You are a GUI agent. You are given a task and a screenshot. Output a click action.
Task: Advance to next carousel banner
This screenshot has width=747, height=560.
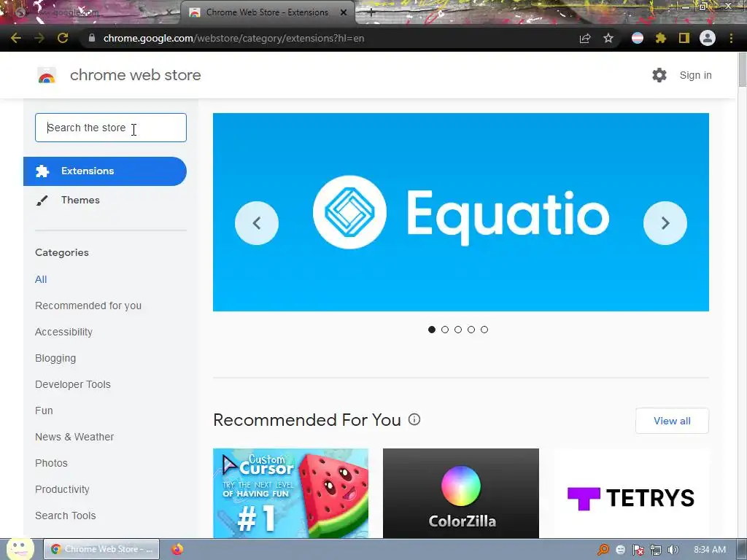pos(665,223)
